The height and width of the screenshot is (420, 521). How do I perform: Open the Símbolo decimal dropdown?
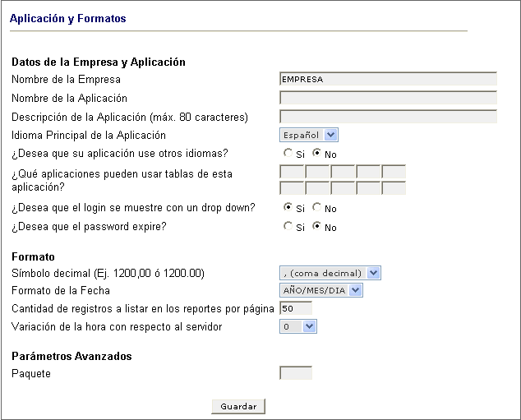pos(330,273)
